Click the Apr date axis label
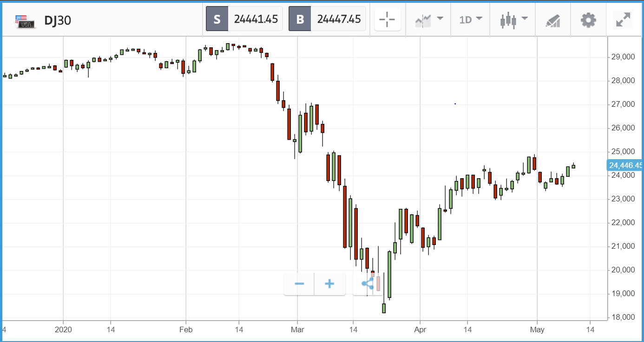Screen dimensions: 644x342 click(x=420, y=329)
